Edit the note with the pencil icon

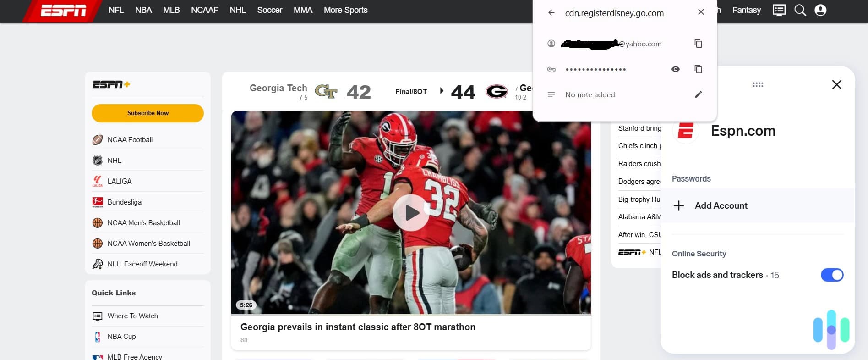point(698,94)
